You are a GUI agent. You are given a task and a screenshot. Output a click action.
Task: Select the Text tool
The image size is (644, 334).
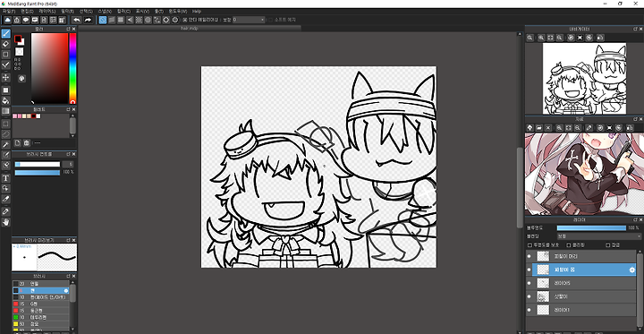(5, 178)
